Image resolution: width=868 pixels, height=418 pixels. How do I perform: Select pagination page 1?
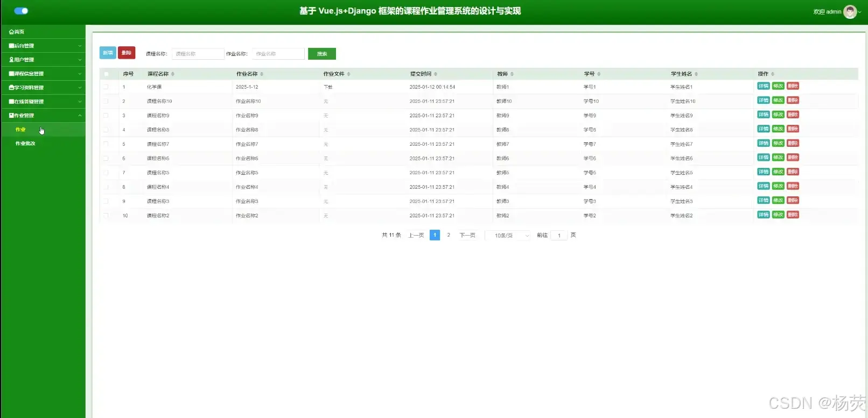435,235
